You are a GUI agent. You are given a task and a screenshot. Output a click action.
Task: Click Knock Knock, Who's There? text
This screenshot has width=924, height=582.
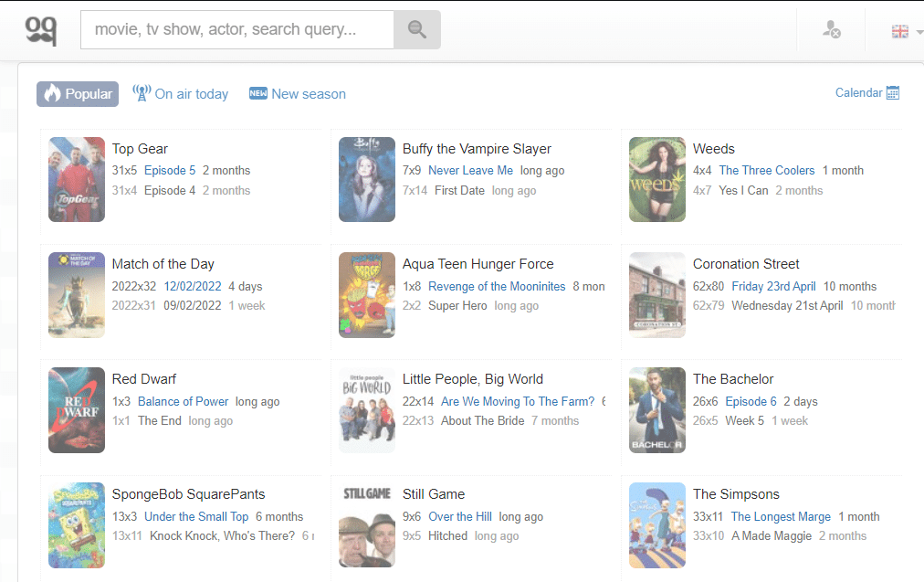[222, 535]
